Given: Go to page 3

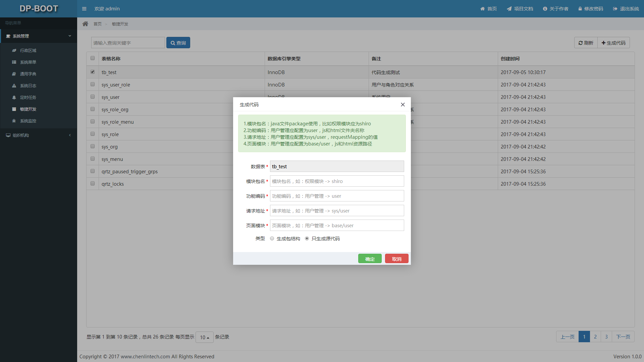Looking at the screenshot, I should pyautogui.click(x=606, y=337).
